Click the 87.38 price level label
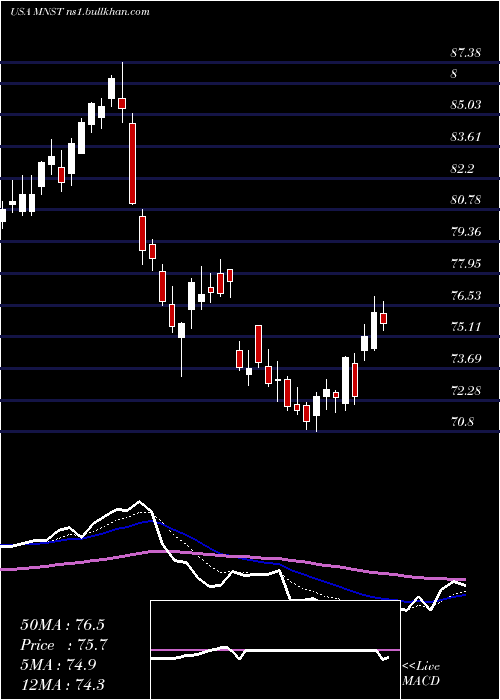 [x=465, y=53]
